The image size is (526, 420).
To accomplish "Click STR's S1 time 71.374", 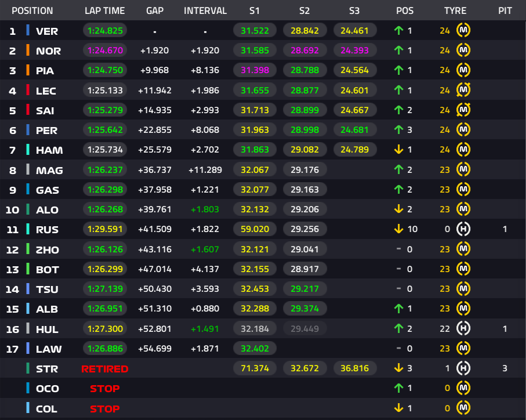I will pos(255,368).
